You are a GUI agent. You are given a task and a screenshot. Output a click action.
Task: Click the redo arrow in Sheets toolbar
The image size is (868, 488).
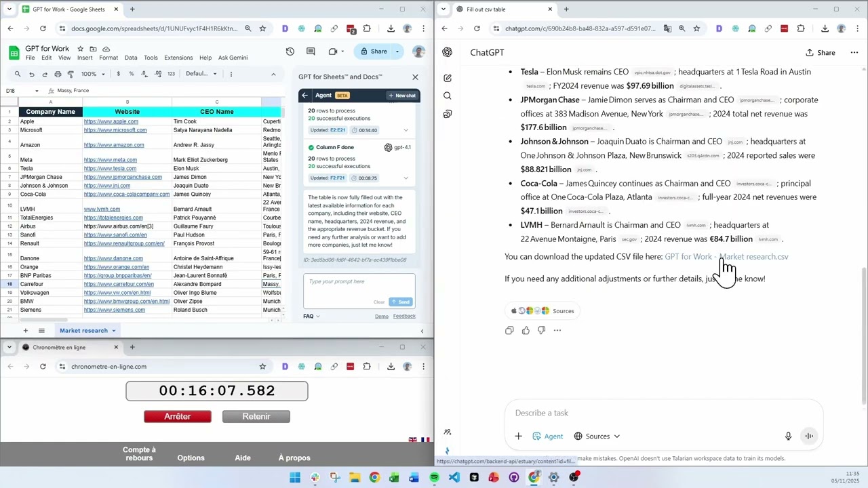[x=45, y=74]
